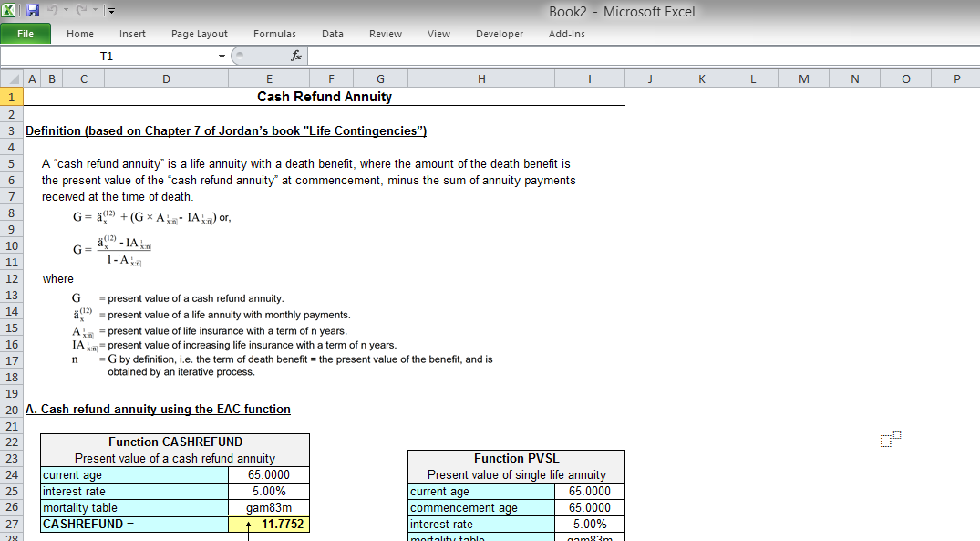This screenshot has height=541, width=980.
Task: Select column A header
Action: (32, 78)
